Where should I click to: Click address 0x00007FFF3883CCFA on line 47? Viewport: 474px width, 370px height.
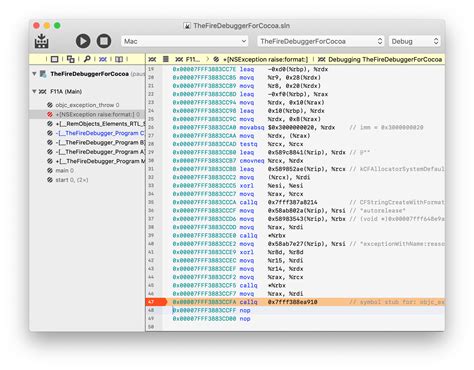point(204,302)
